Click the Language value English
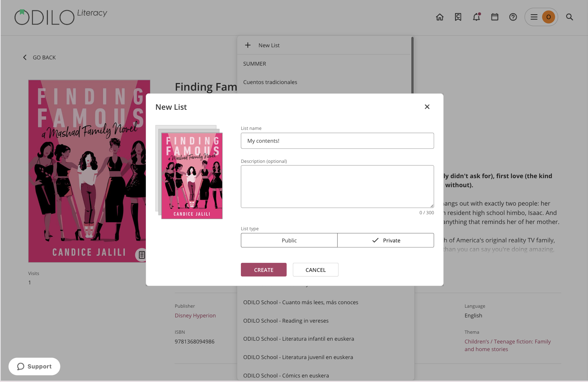Image resolution: width=588 pixels, height=382 pixels. [473, 315]
